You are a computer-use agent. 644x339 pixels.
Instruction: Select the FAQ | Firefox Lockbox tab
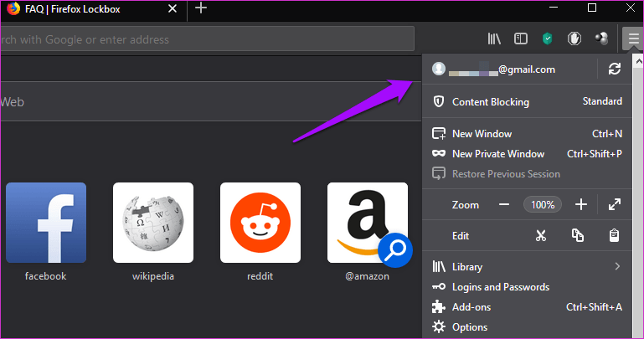(x=94, y=10)
